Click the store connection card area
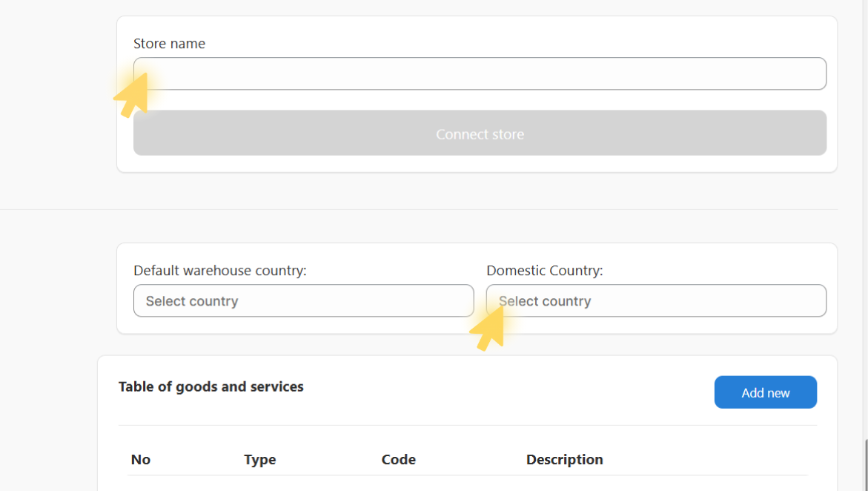Screen dimensions: 868x491 coord(480,93)
